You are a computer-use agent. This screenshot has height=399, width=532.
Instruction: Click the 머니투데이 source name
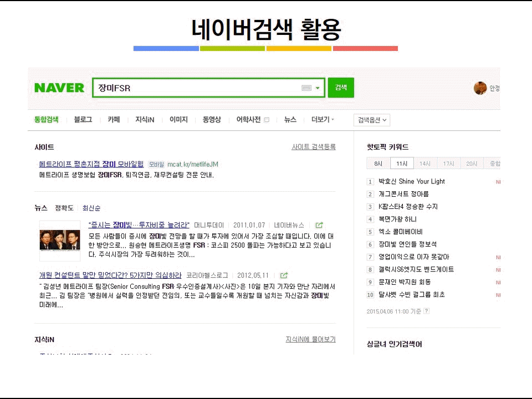[x=209, y=226]
